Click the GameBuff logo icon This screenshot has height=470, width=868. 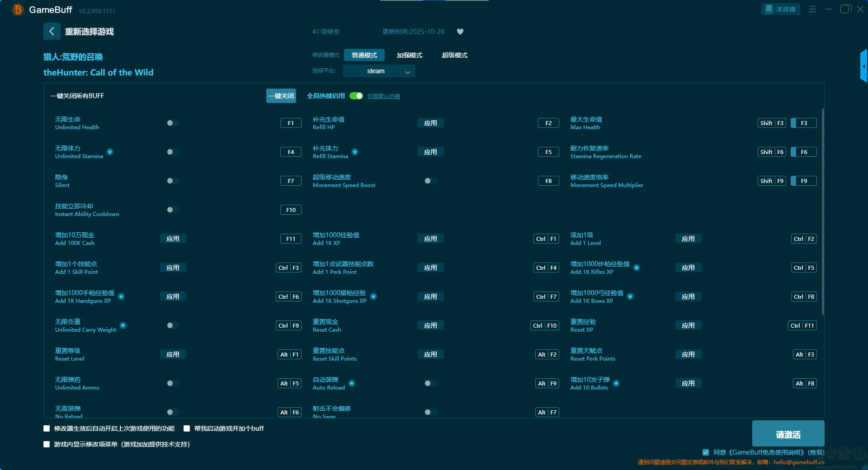[x=18, y=9]
